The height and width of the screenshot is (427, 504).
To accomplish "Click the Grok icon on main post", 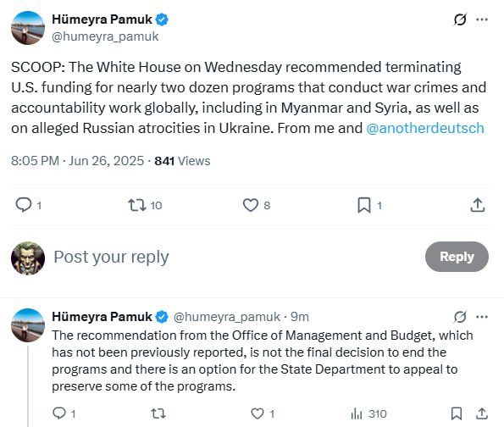I will tap(460, 19).
